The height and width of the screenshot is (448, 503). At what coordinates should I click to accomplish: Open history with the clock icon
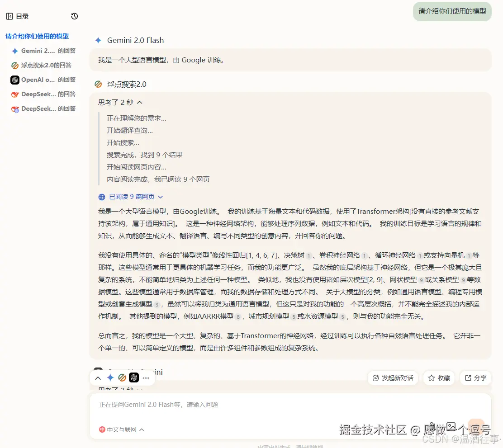coord(74,16)
